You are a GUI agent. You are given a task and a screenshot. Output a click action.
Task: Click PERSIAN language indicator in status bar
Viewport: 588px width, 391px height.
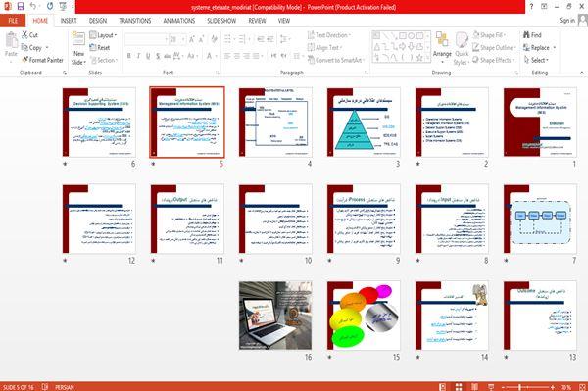[65, 387]
